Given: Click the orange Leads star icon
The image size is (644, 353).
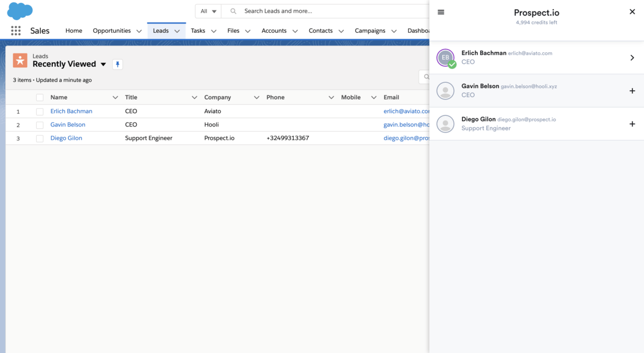Looking at the screenshot, I should click(x=20, y=60).
